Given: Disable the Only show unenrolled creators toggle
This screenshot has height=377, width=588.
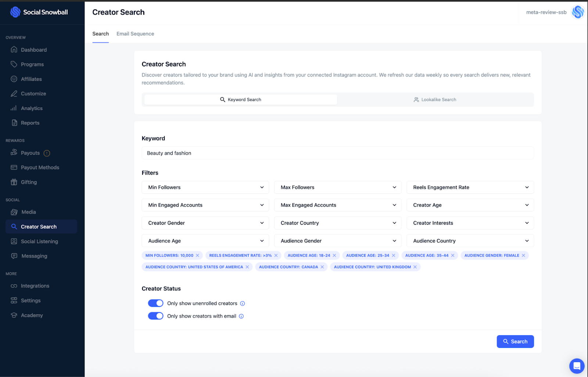Looking at the screenshot, I should click(x=155, y=303).
